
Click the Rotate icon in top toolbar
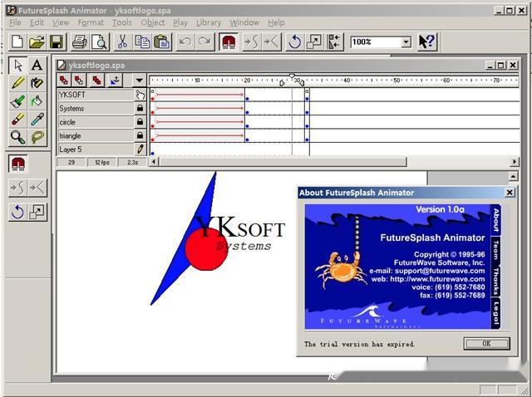pos(294,42)
